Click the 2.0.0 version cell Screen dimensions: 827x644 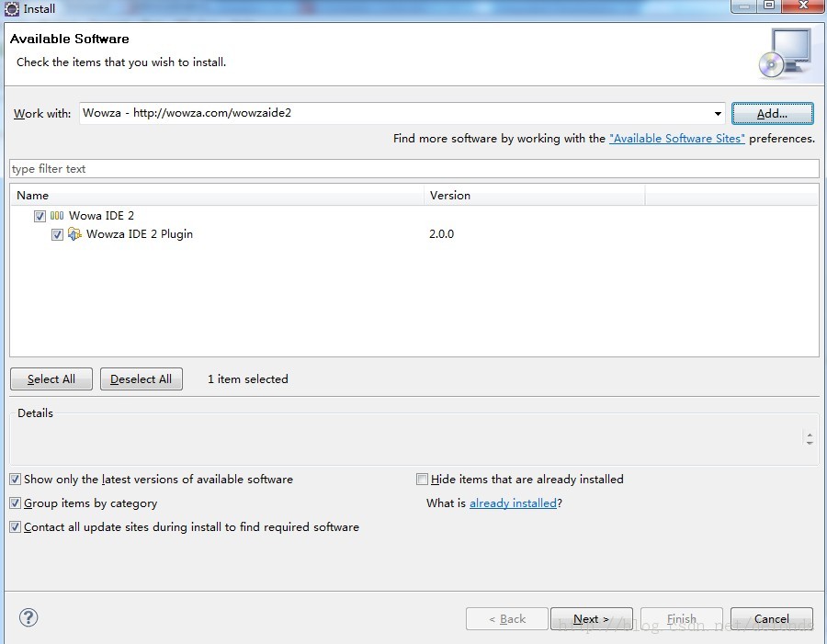click(x=441, y=233)
